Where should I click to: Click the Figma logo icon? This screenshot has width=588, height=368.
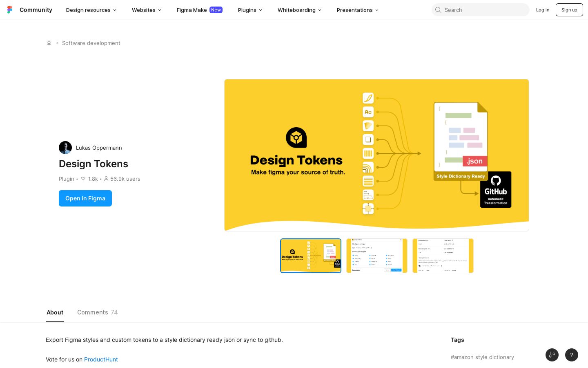tap(10, 10)
